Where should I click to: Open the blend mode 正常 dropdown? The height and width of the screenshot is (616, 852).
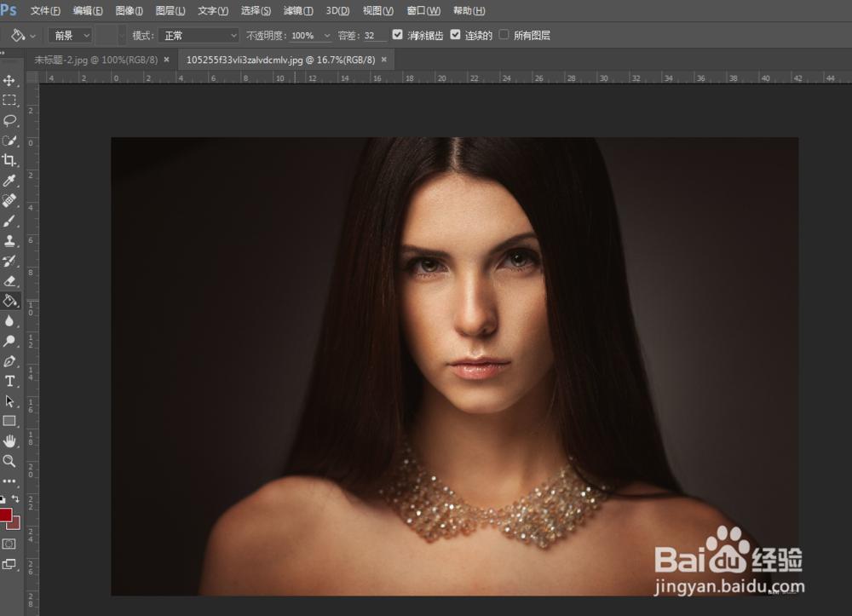pyautogui.click(x=199, y=35)
